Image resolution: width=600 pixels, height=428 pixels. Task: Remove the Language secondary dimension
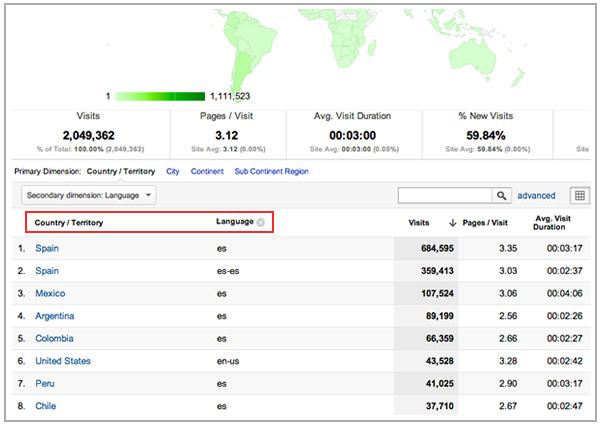coord(261,222)
